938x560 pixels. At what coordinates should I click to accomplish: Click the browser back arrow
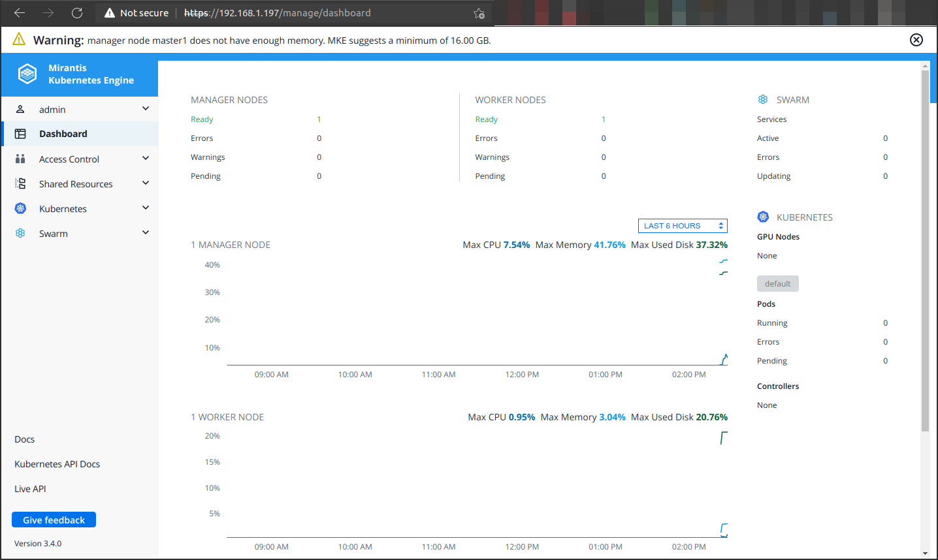coord(20,13)
